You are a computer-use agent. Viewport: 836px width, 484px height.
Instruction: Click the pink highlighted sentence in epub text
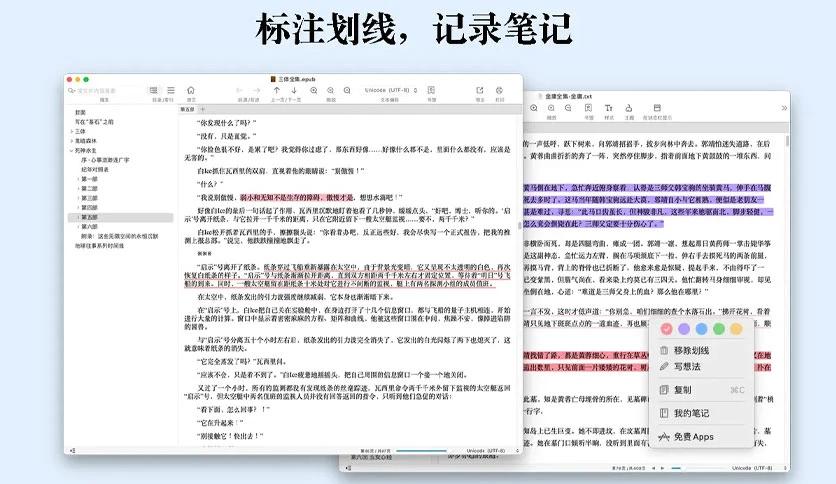[x=297, y=197]
